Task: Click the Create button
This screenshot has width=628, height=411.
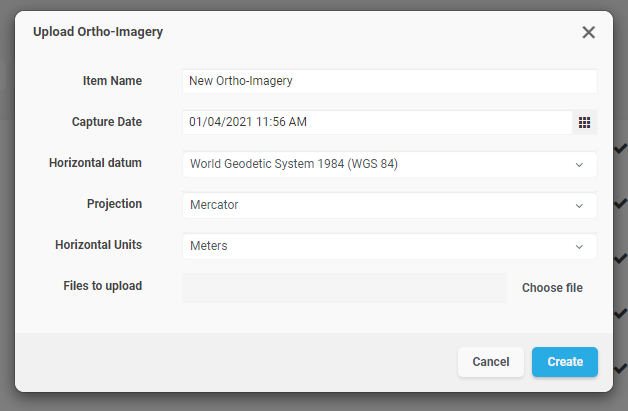Action: coord(565,362)
